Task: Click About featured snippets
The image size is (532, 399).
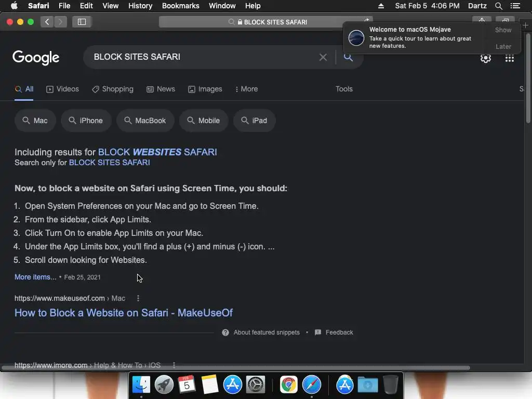Action: (267, 332)
